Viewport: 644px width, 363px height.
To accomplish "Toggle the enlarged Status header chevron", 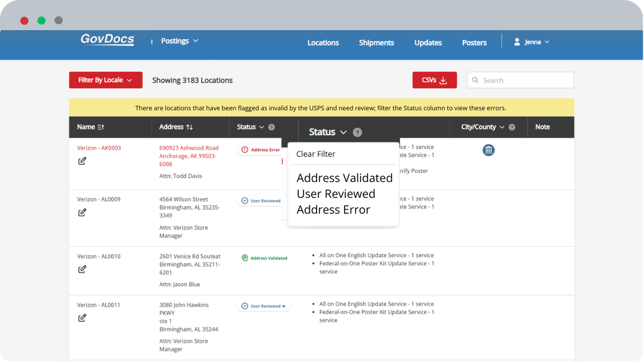I will point(343,132).
